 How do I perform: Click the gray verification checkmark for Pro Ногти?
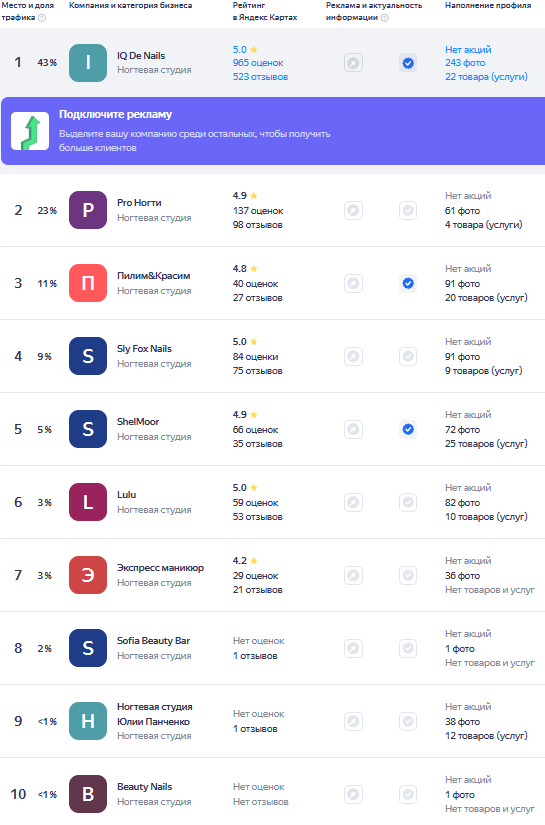pyautogui.click(x=408, y=210)
